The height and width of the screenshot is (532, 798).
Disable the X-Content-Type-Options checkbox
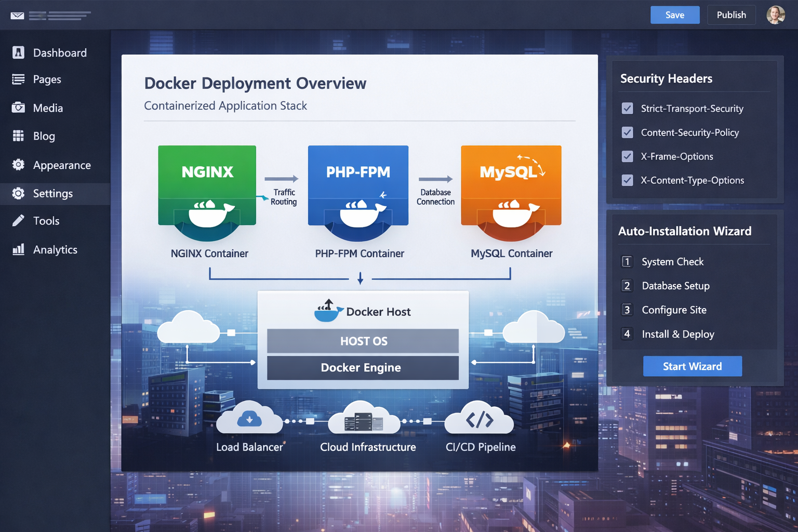pyautogui.click(x=628, y=180)
